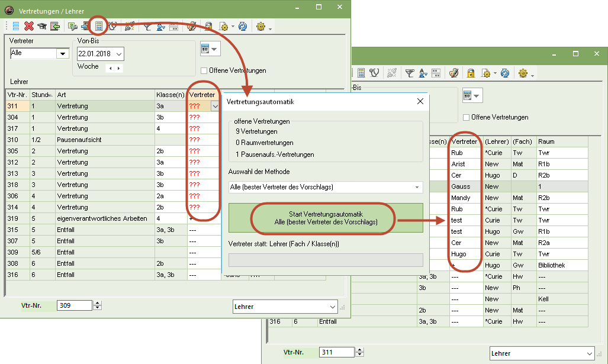Sort by 'Klasse(n)' column header in front window
The height and width of the screenshot is (364, 608).
(x=171, y=95)
